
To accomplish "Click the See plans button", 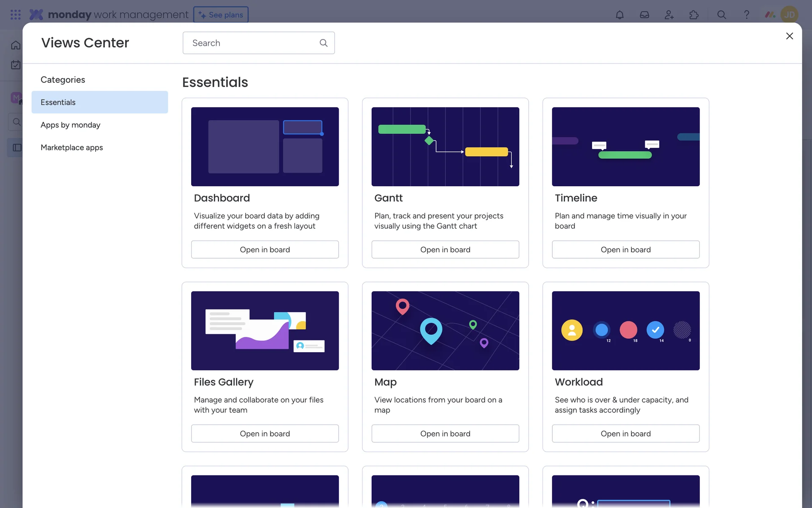I will tap(221, 15).
